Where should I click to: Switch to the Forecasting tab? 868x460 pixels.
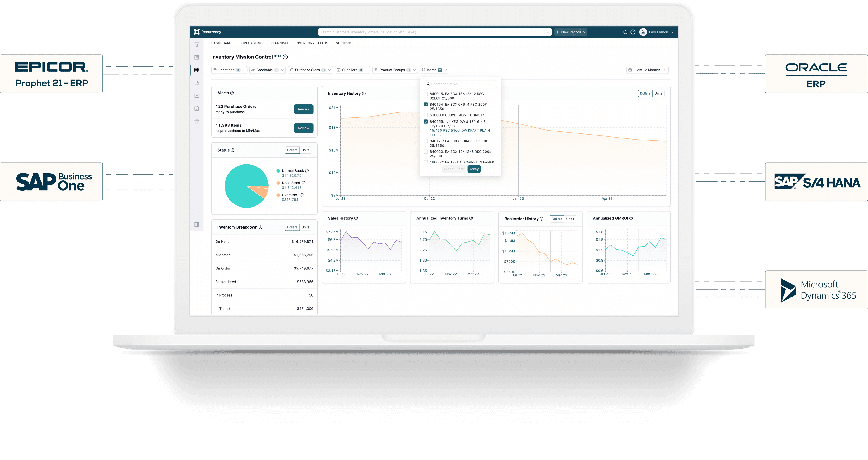251,43
